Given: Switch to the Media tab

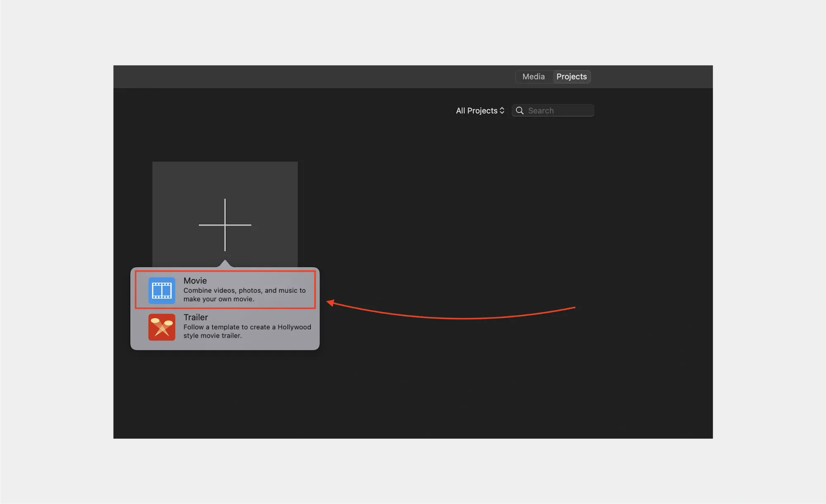Looking at the screenshot, I should pyautogui.click(x=533, y=77).
